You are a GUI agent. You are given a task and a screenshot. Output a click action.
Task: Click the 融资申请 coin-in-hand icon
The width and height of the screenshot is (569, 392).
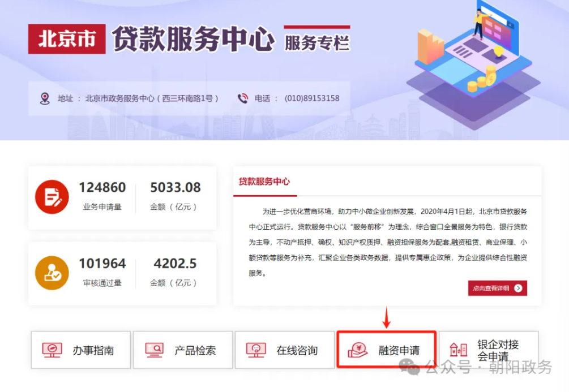point(358,350)
